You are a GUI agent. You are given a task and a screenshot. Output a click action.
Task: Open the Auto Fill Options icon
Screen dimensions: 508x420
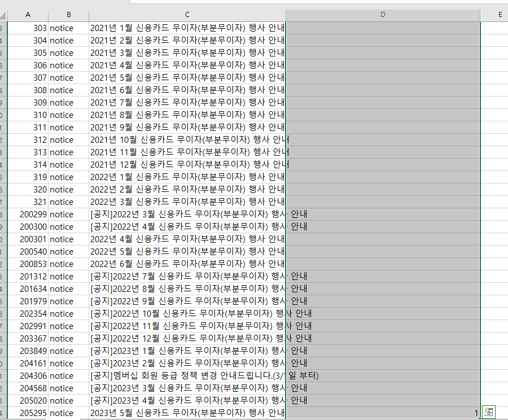pyautogui.click(x=489, y=412)
